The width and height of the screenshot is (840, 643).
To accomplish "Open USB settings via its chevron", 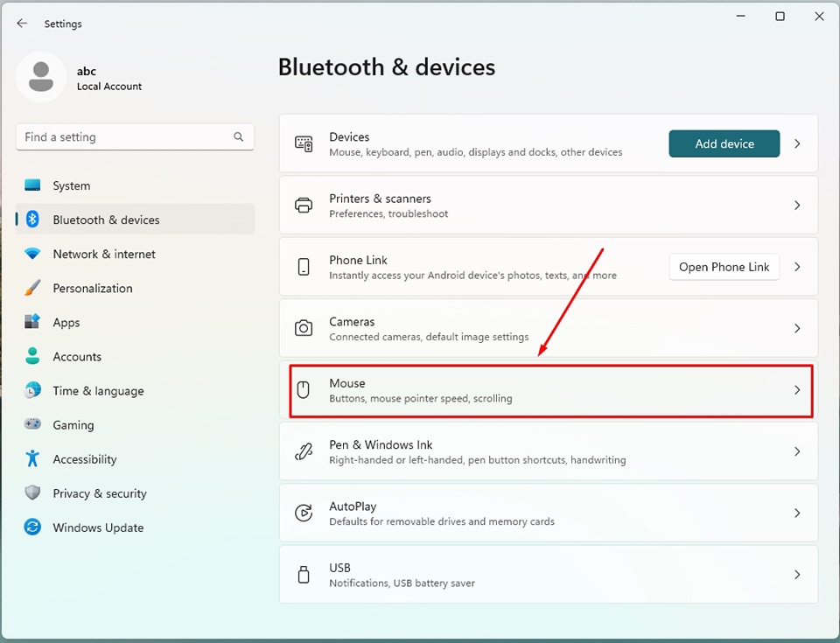I will point(797,575).
